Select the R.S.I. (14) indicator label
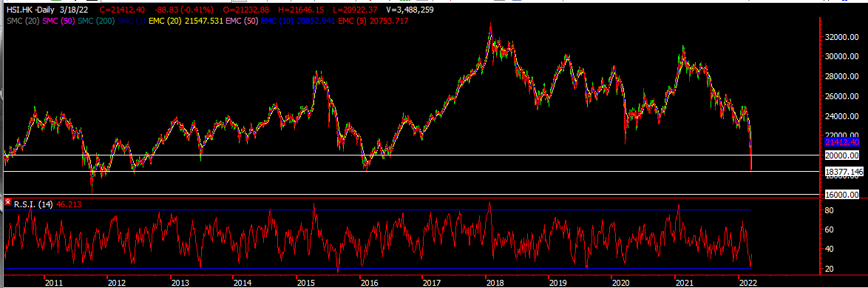This screenshot has width=868, height=288. tap(33, 204)
